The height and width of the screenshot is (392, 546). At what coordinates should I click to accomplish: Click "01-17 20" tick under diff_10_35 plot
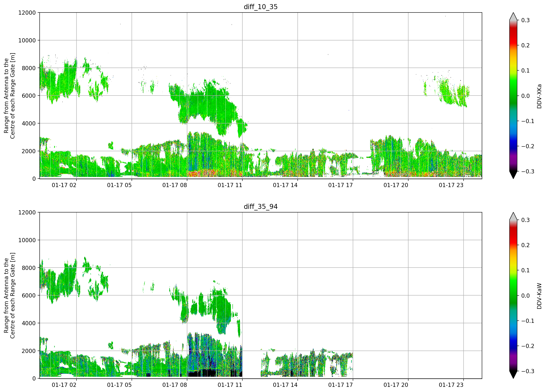click(396, 185)
